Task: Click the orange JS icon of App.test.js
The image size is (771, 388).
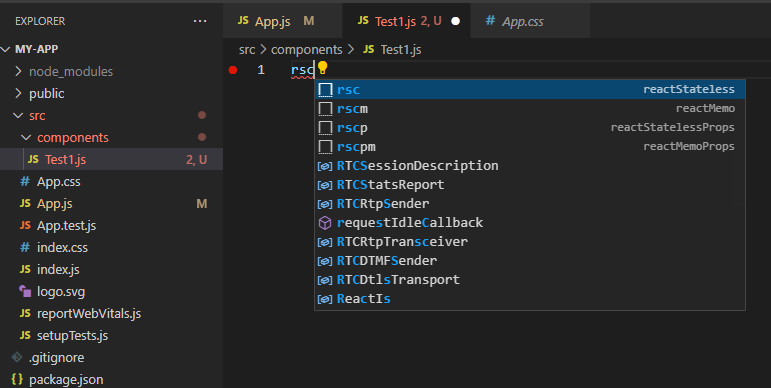Action: point(25,225)
